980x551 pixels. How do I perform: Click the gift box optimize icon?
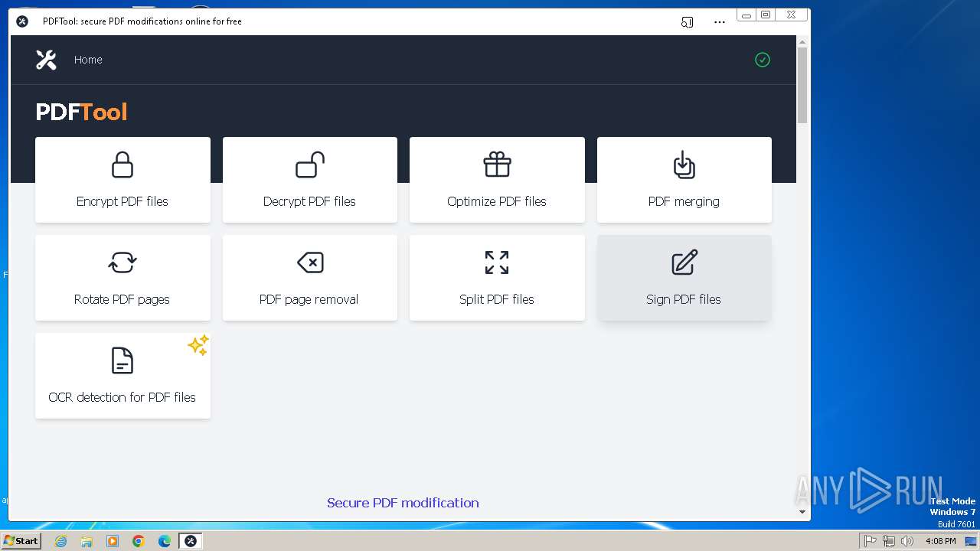pyautogui.click(x=497, y=164)
